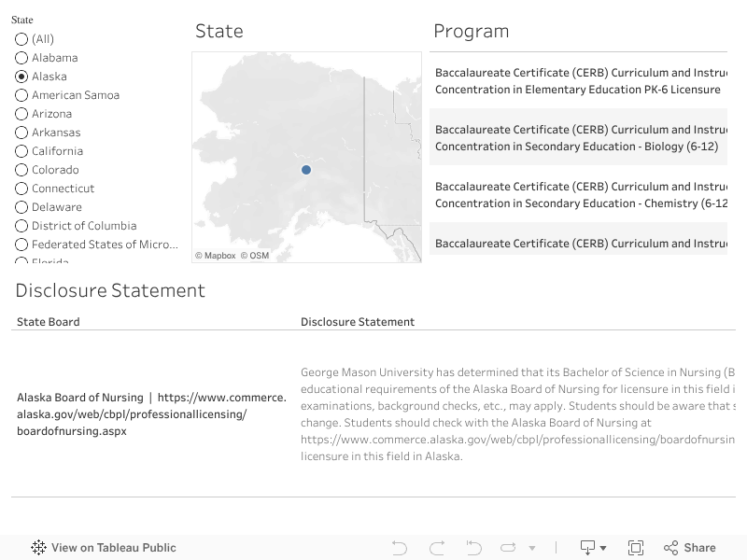The image size is (747, 560).
Task: Click the Refresh data icon
Action: tap(509, 548)
